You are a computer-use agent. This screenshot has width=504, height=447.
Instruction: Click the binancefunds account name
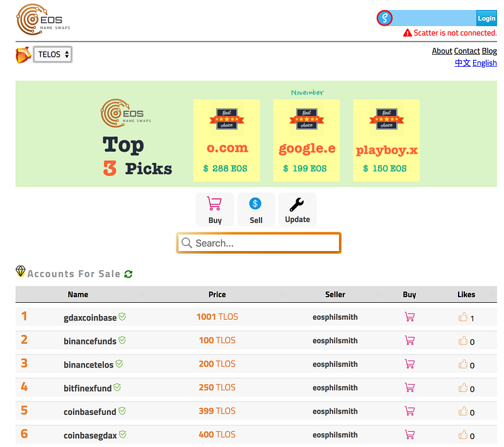click(x=90, y=341)
